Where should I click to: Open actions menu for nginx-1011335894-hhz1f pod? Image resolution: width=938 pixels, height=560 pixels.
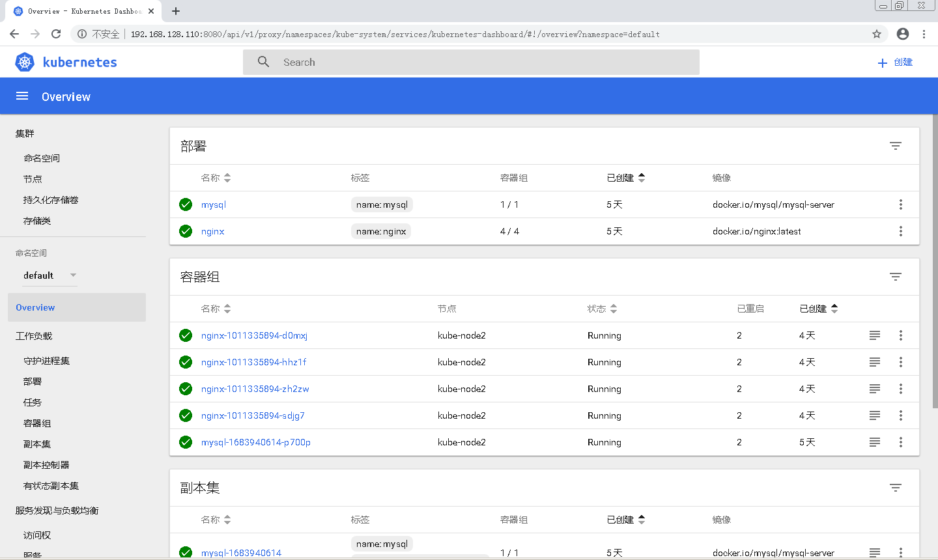901,362
